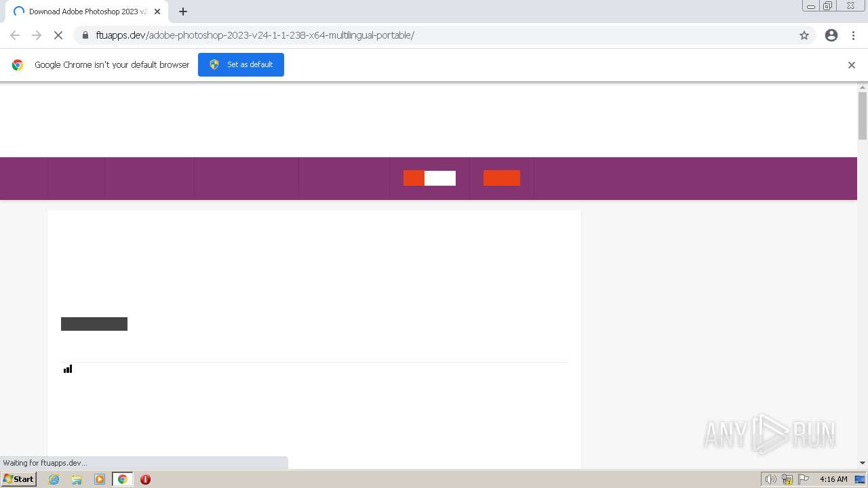The width and height of the screenshot is (868, 488).
Task: Open the file explorer folder taskbar icon
Action: (x=77, y=479)
